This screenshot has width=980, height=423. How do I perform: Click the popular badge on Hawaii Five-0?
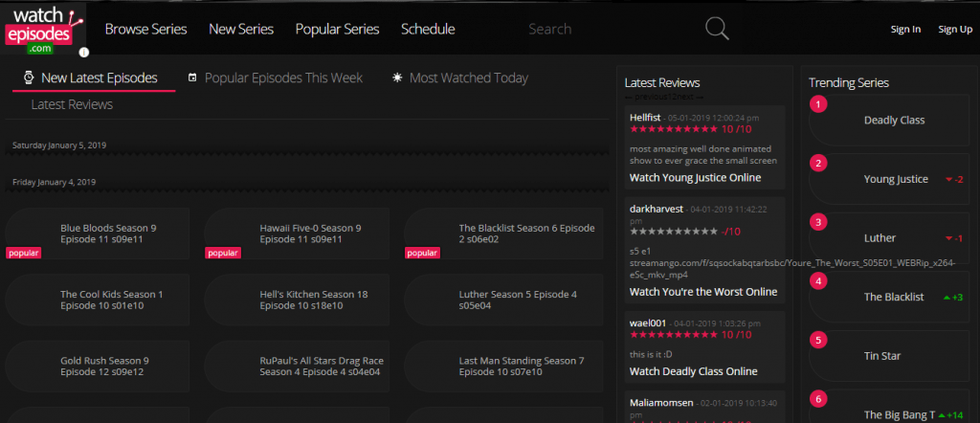[223, 253]
